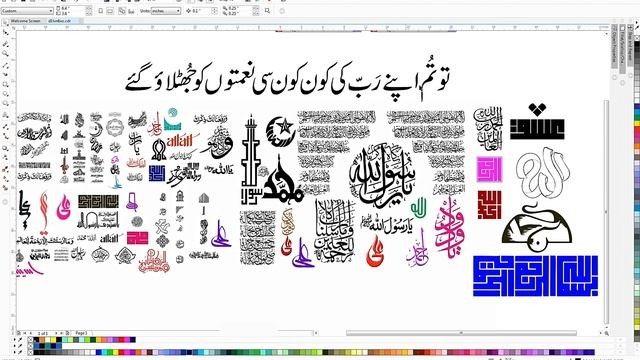
Task: Click the No Color box in the document palette
Action: [x=30, y=340]
